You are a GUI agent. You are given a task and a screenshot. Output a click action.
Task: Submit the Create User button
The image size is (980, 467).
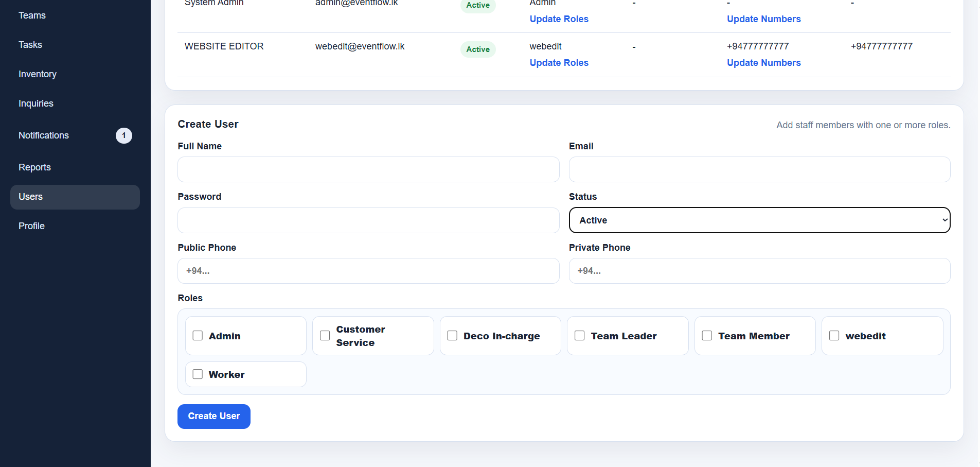pyautogui.click(x=214, y=416)
